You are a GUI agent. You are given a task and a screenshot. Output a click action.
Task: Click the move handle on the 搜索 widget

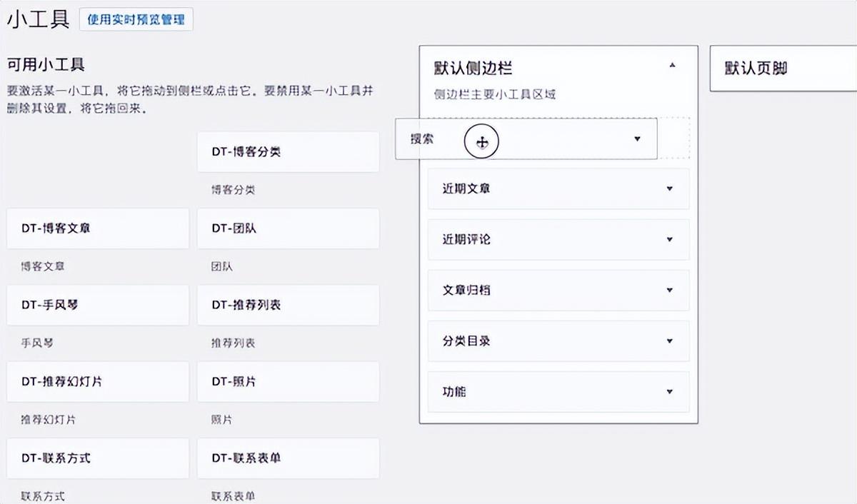point(482,141)
